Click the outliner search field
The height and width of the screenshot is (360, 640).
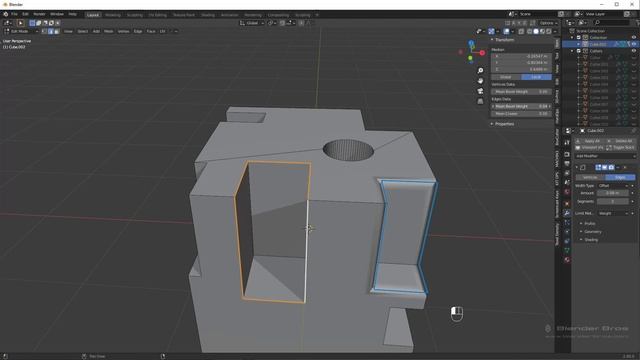point(611,23)
